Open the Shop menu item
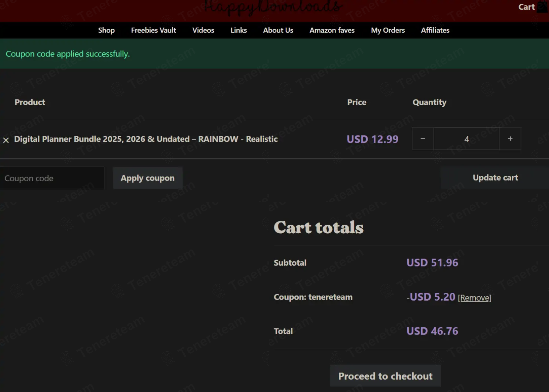This screenshot has width=549, height=392. (x=106, y=30)
